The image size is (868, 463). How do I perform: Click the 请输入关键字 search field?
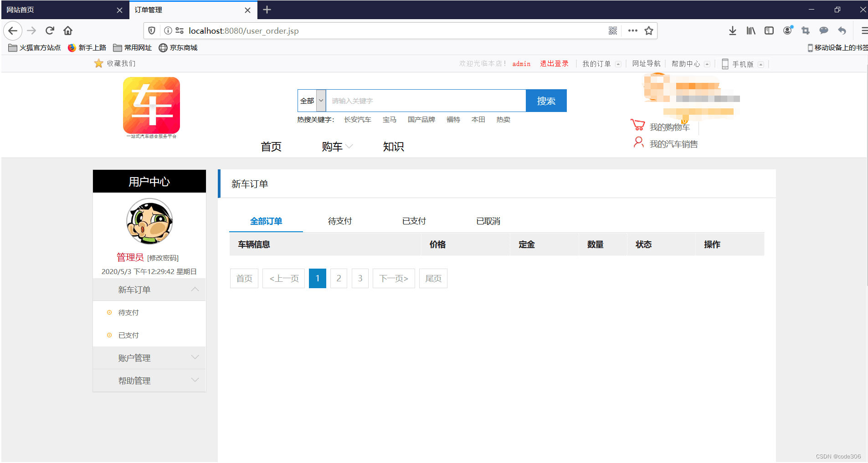pyautogui.click(x=426, y=101)
